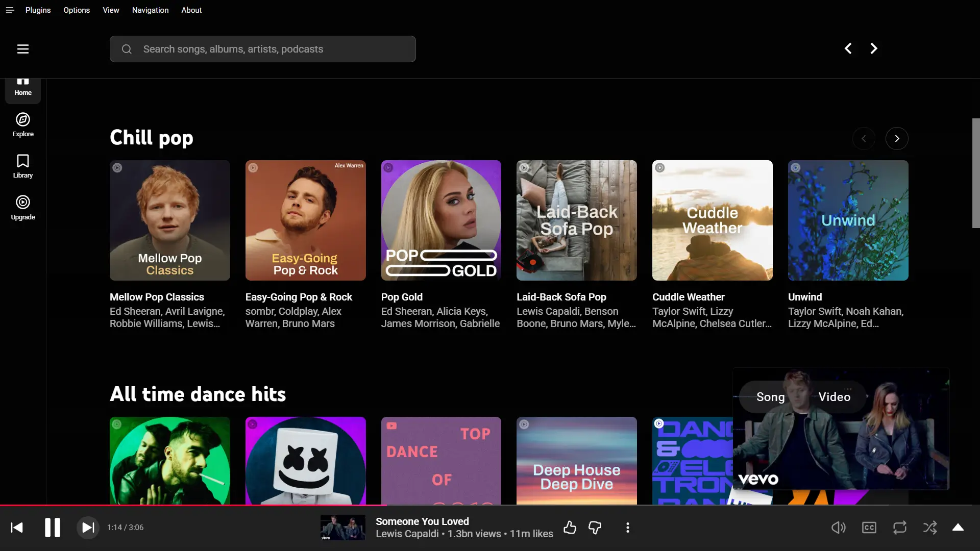Switch to Song mode in miniplayer
The width and height of the screenshot is (980, 551).
pos(770,397)
